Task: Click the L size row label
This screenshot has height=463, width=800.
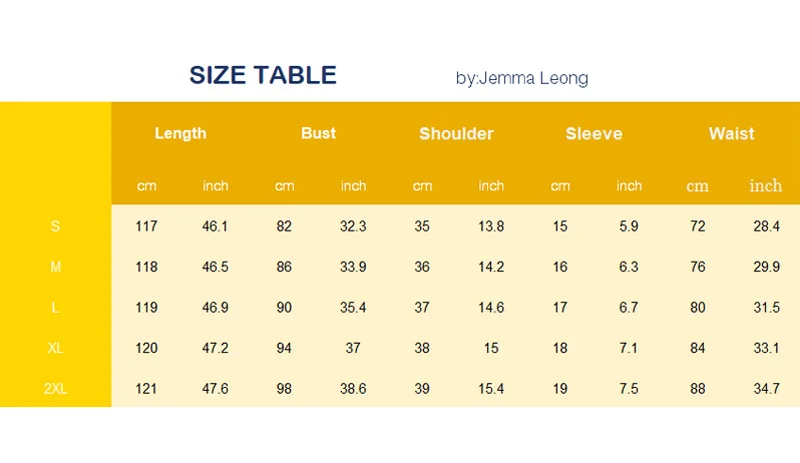Action: click(55, 307)
